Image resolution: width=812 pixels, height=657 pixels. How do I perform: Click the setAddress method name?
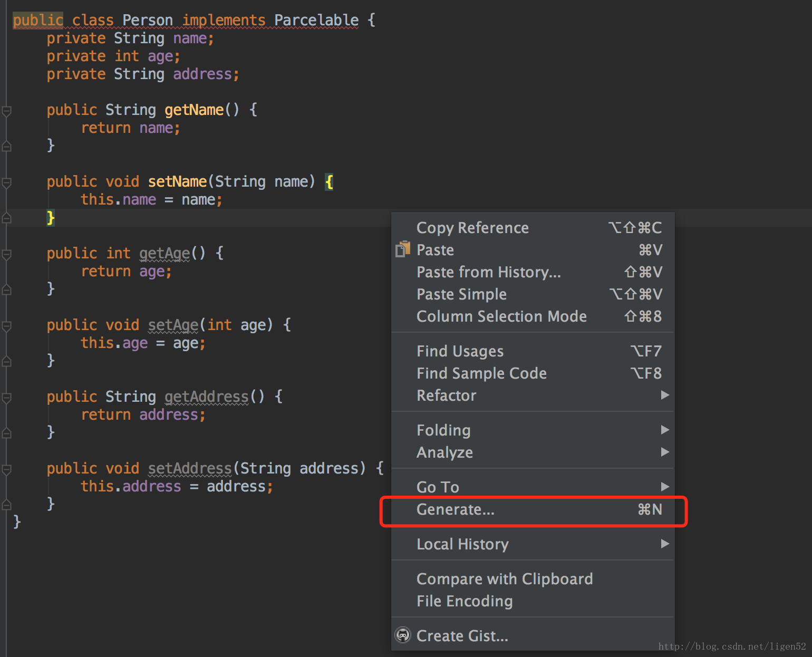coord(190,468)
